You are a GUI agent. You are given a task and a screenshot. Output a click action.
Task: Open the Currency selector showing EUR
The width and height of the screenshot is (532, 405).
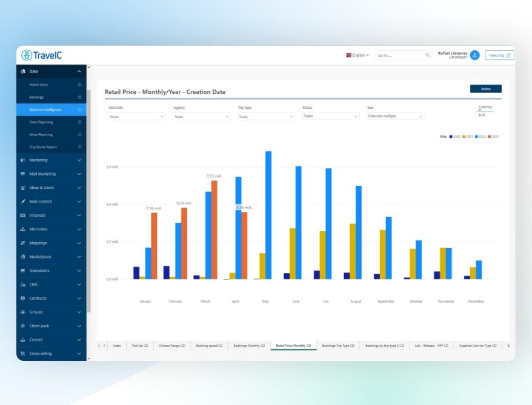click(485, 112)
